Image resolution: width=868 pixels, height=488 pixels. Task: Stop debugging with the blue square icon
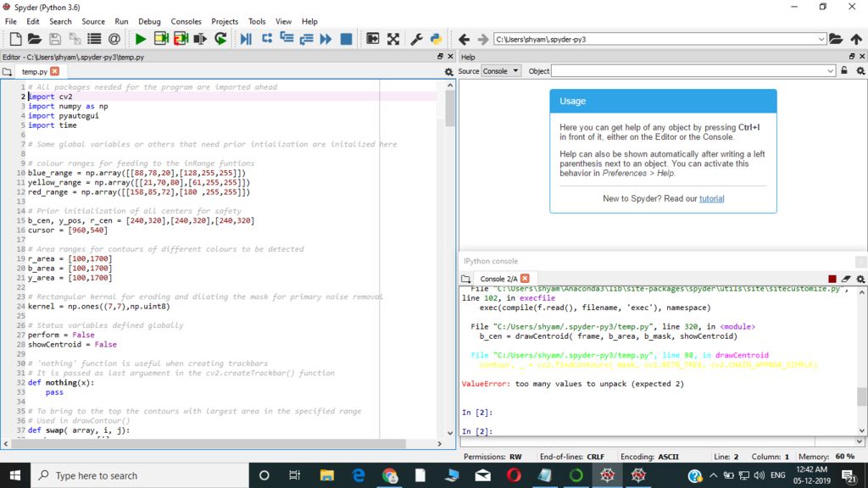pos(346,39)
